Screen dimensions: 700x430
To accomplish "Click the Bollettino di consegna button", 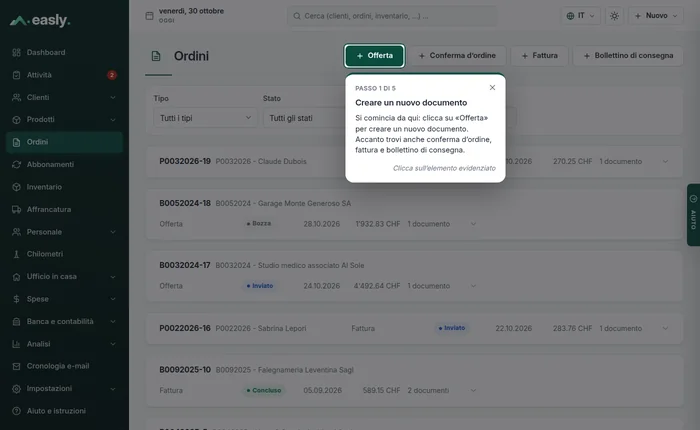I will 628,56.
